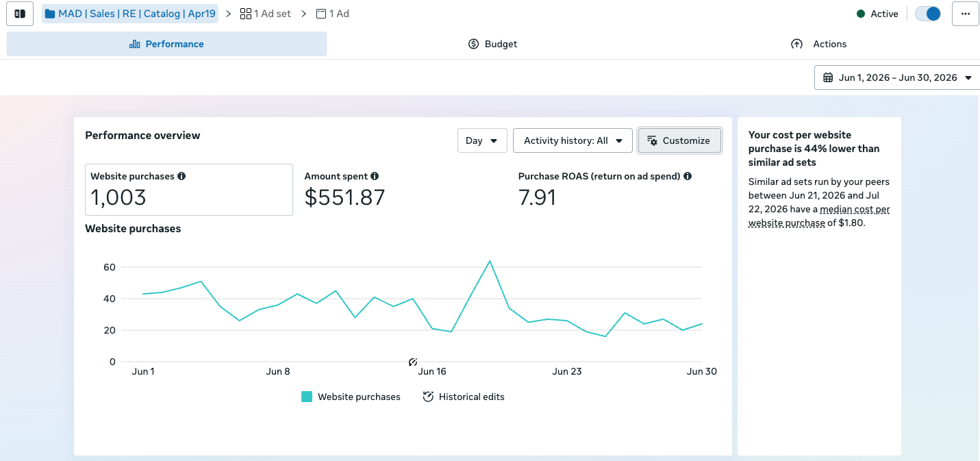Viewport: 980px width, 461px height.
Task: Click the $551.87 amount spent value
Action: (x=345, y=197)
